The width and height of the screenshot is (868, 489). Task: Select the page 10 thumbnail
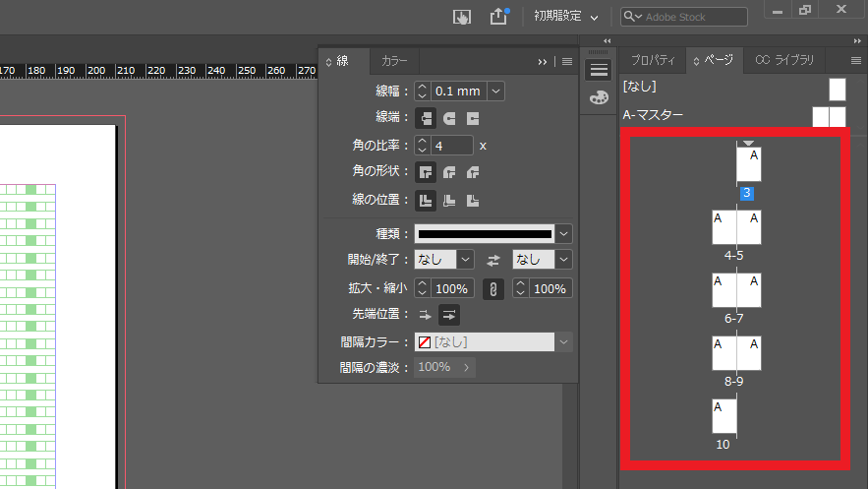click(x=724, y=416)
